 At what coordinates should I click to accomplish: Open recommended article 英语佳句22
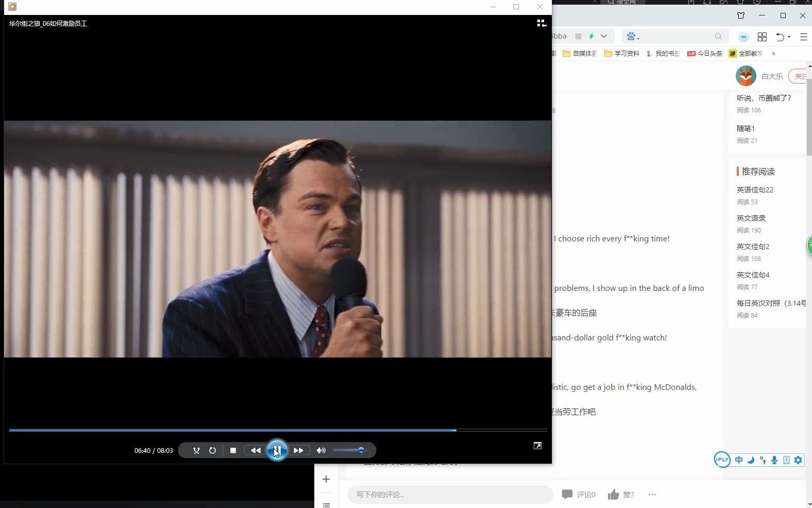click(755, 189)
